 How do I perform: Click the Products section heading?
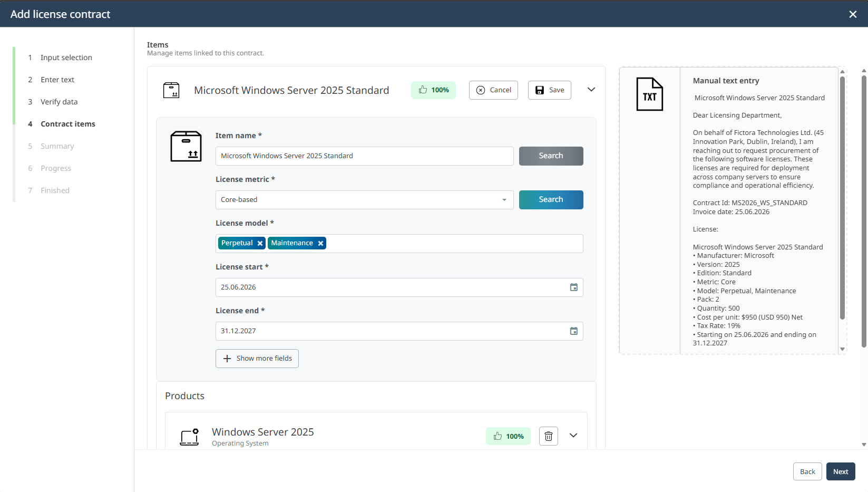coord(184,396)
